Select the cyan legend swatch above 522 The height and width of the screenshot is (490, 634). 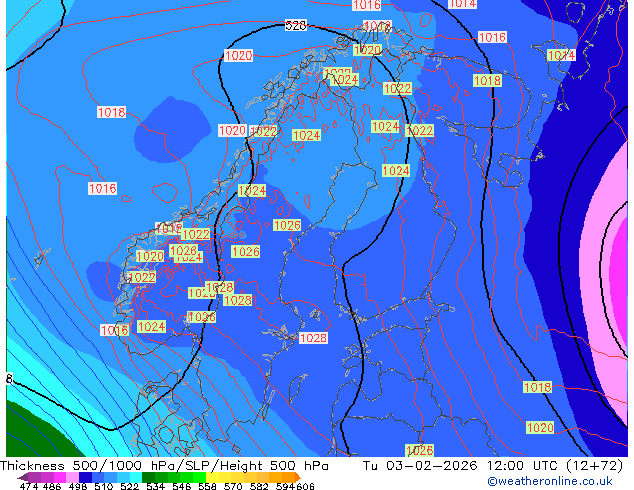(136, 477)
